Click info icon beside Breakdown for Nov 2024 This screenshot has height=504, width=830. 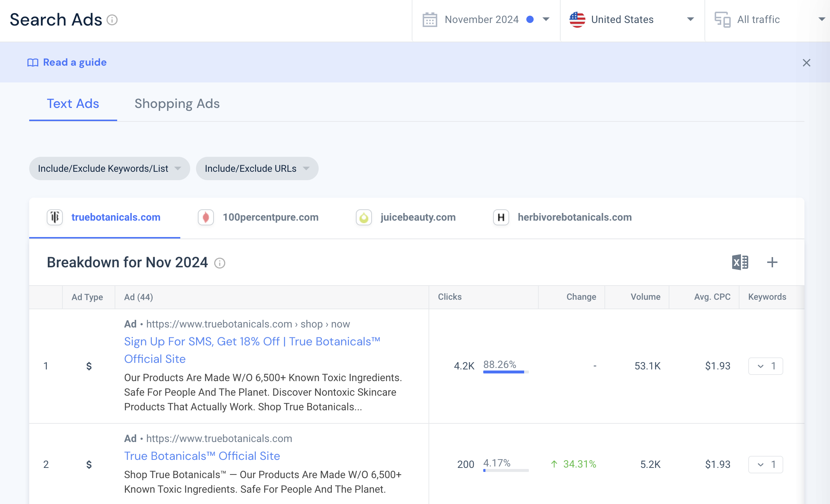pos(220,263)
